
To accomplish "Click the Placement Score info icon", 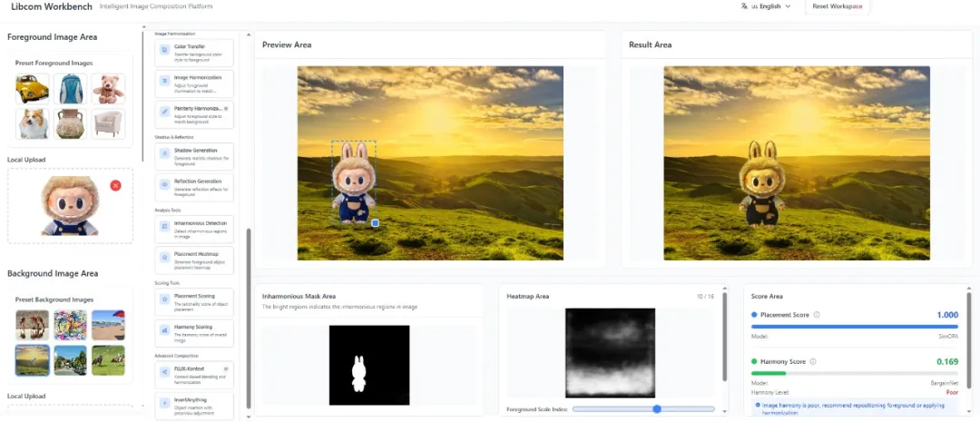I will pyautogui.click(x=817, y=315).
